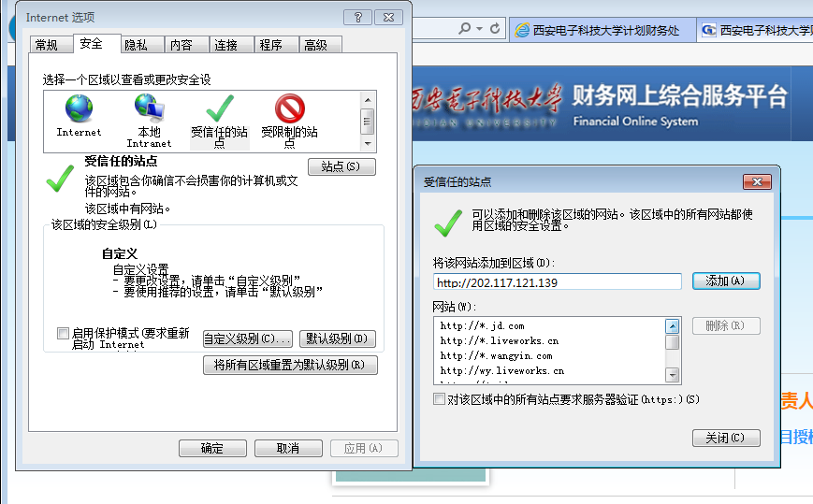Select the 受信任的站点 green checkmark zone

[219, 110]
